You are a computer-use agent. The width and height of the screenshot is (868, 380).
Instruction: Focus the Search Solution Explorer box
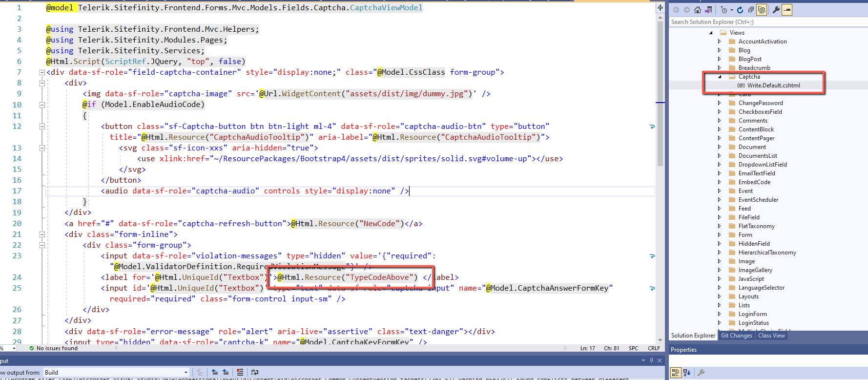[768, 22]
